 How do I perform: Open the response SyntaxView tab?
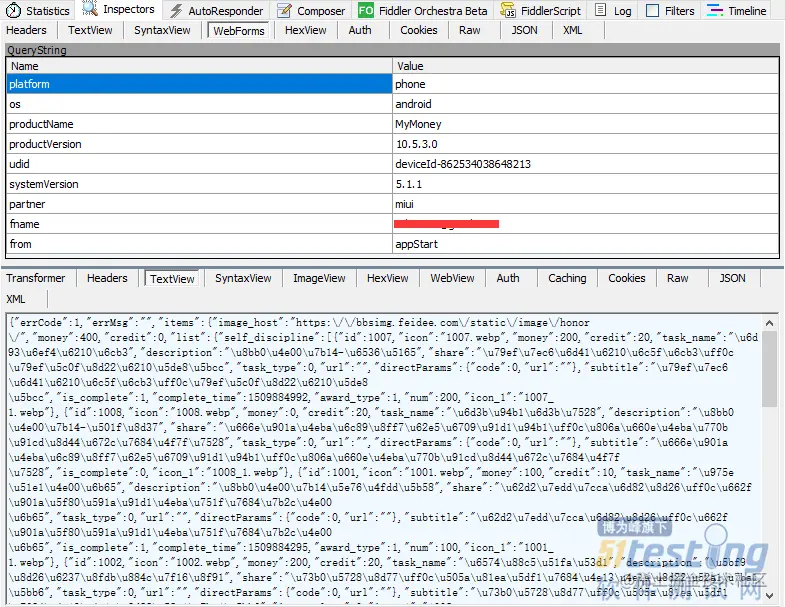243,278
